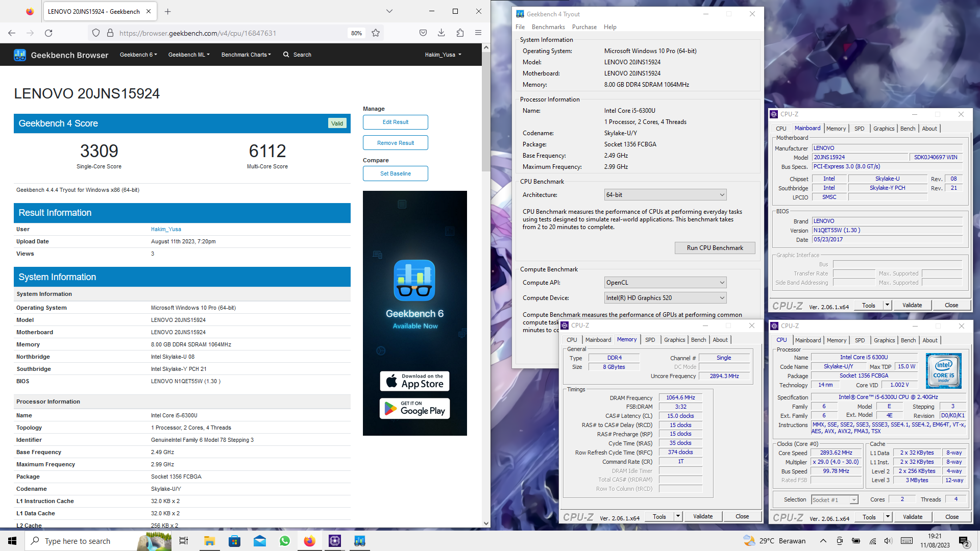Open the Benchmark Charts dropdown
Screen dimensions: 980x551
(x=246, y=55)
